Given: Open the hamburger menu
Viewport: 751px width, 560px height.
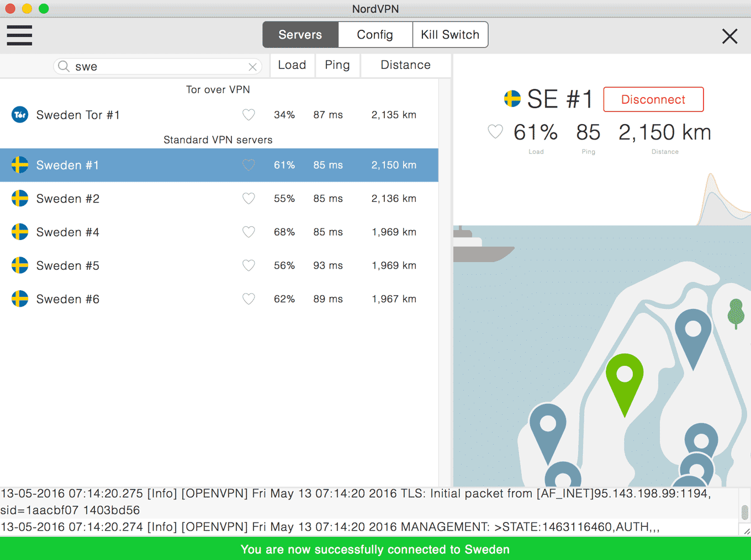Looking at the screenshot, I should 19,35.
